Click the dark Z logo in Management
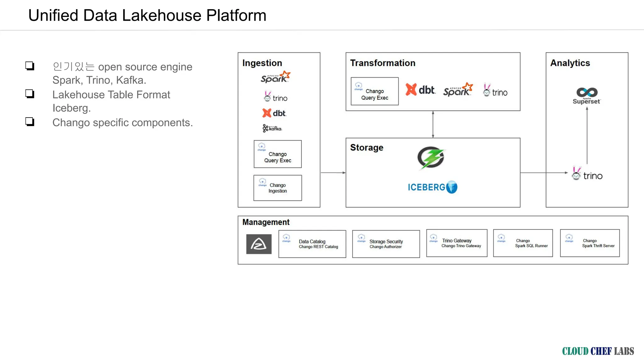 259,244
